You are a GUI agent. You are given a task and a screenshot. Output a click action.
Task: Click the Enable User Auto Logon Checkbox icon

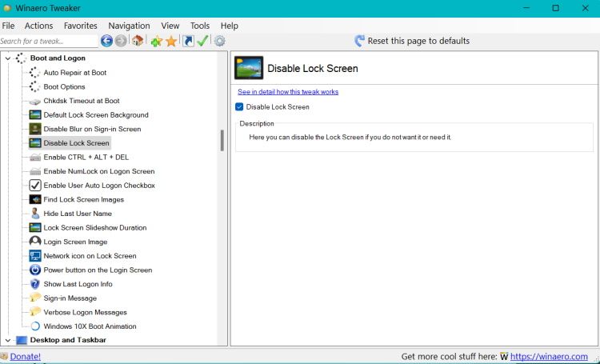pyautogui.click(x=35, y=186)
